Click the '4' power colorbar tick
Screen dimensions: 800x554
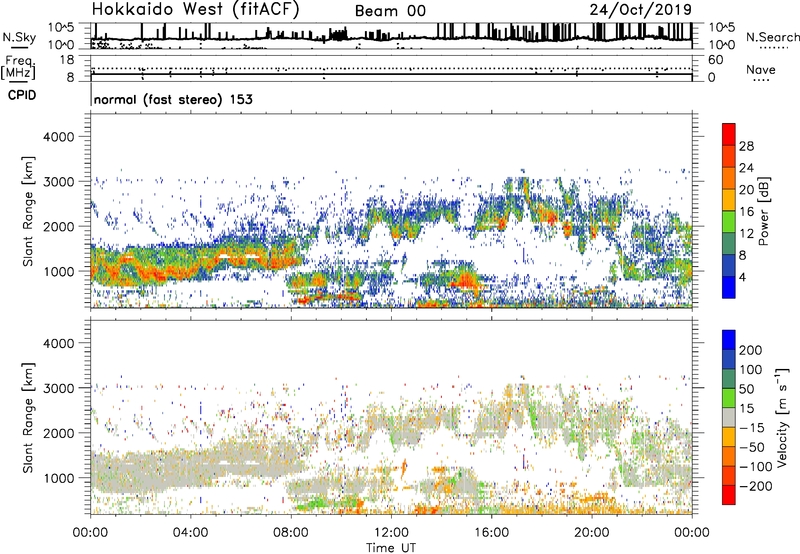[x=743, y=277]
